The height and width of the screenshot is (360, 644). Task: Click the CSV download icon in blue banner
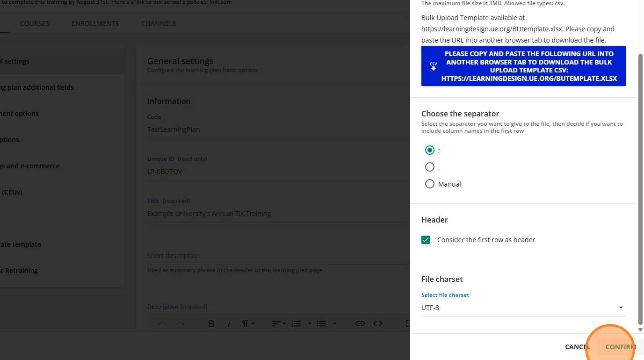pyautogui.click(x=434, y=66)
